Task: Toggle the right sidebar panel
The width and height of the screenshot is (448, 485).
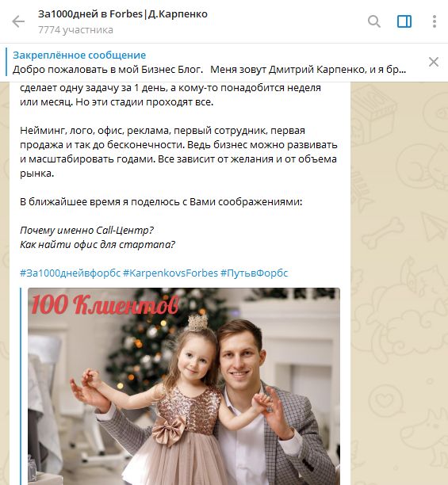Action: point(404,21)
